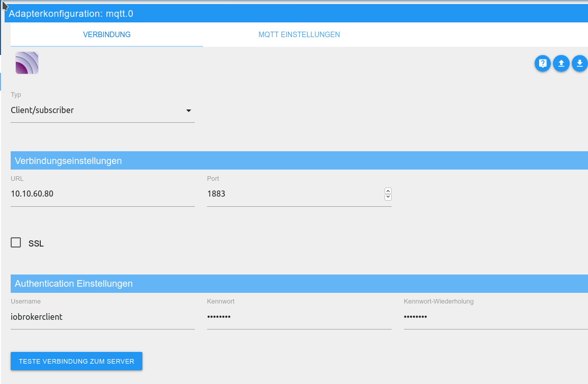Screen dimensions: 588x384
Task: Click the Kennwort-Wiederholung password field
Action: click(496, 317)
